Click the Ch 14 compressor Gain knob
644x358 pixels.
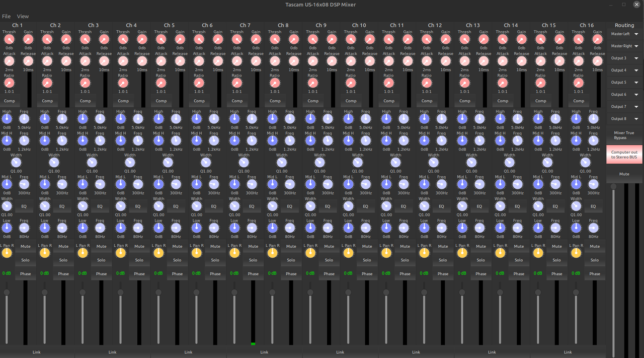pyautogui.click(x=522, y=39)
